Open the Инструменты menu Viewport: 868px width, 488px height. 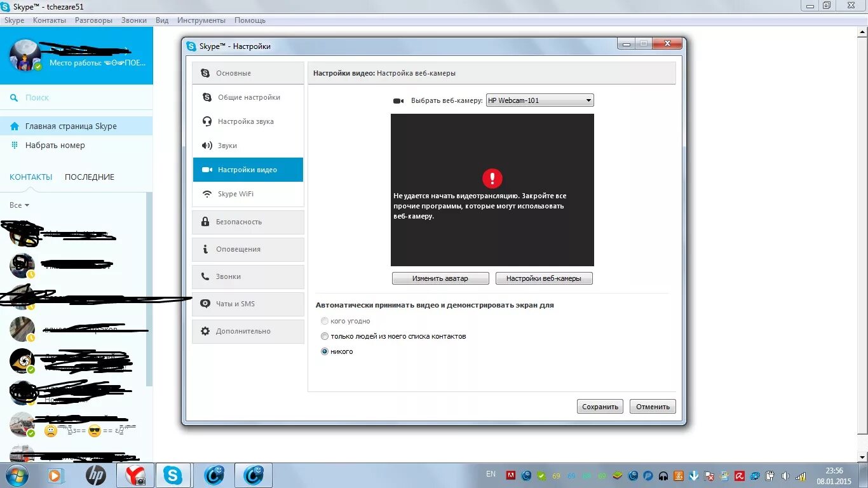click(201, 20)
